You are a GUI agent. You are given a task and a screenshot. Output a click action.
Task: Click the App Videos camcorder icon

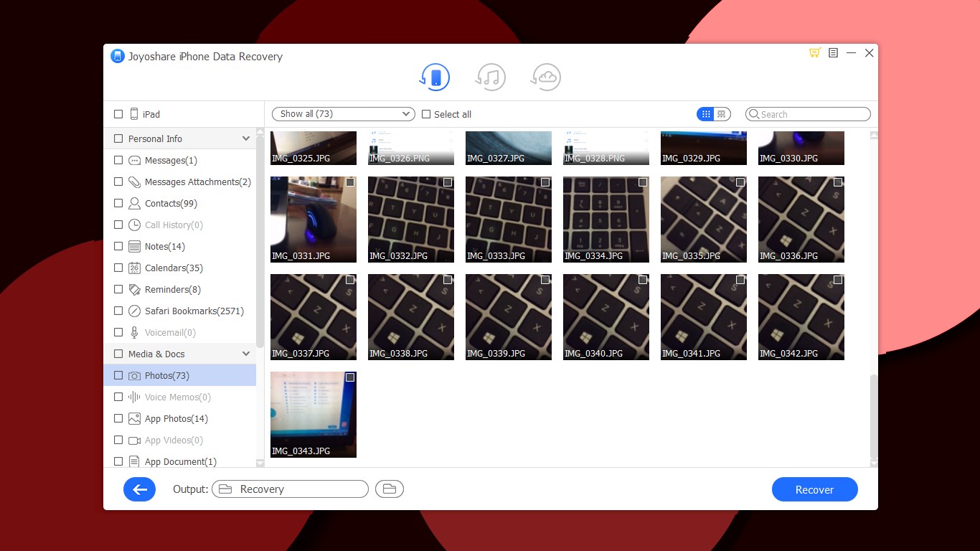click(x=134, y=441)
